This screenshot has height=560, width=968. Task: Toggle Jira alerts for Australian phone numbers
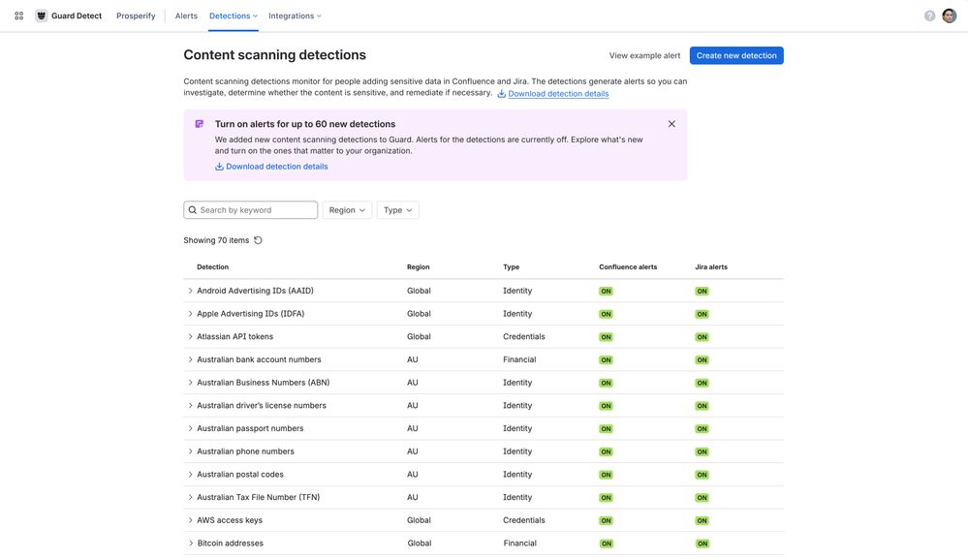pos(702,451)
